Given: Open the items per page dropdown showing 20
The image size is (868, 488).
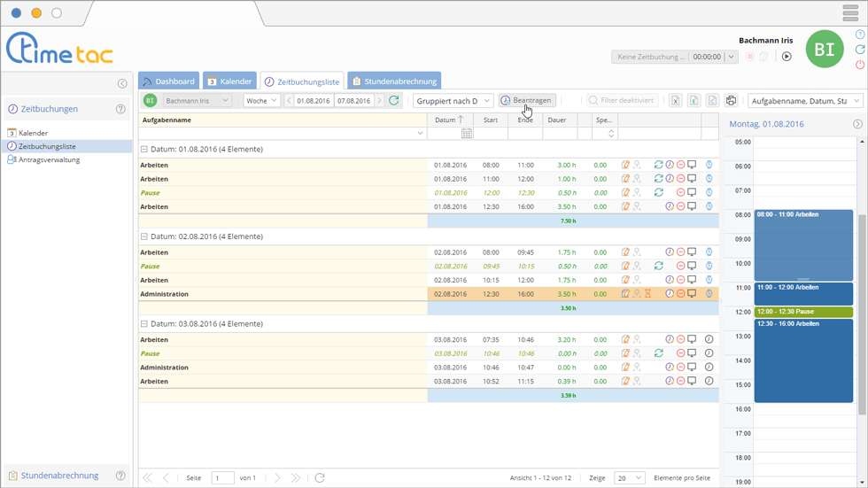Looking at the screenshot, I should [x=630, y=478].
